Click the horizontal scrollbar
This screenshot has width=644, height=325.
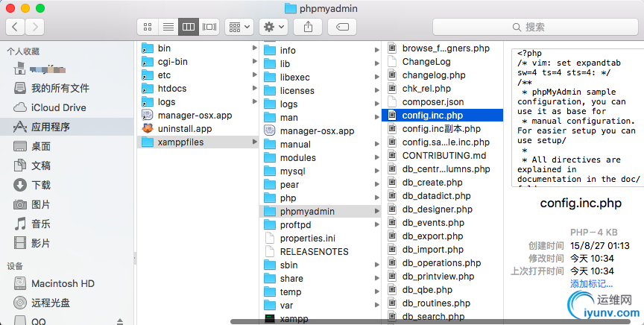point(430,322)
